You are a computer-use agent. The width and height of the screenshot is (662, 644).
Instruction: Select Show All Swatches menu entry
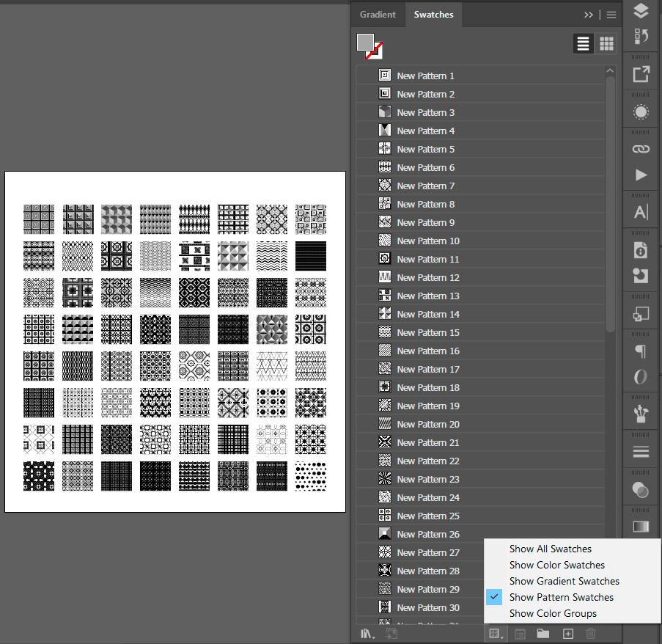point(551,549)
